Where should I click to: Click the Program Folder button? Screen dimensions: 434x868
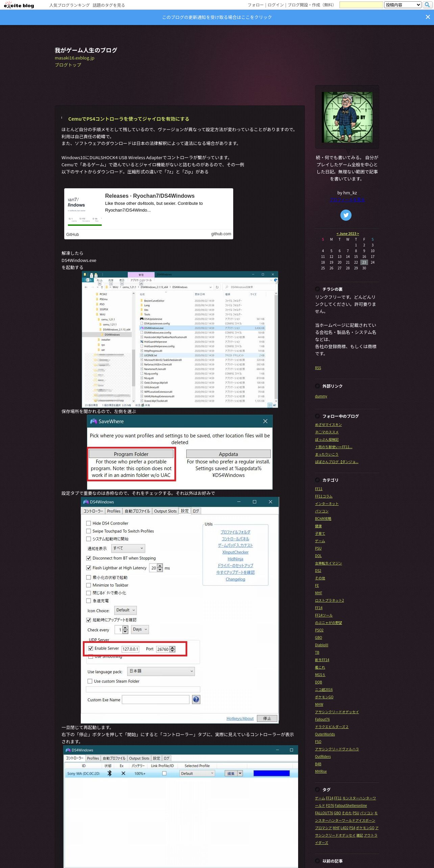[x=131, y=454]
